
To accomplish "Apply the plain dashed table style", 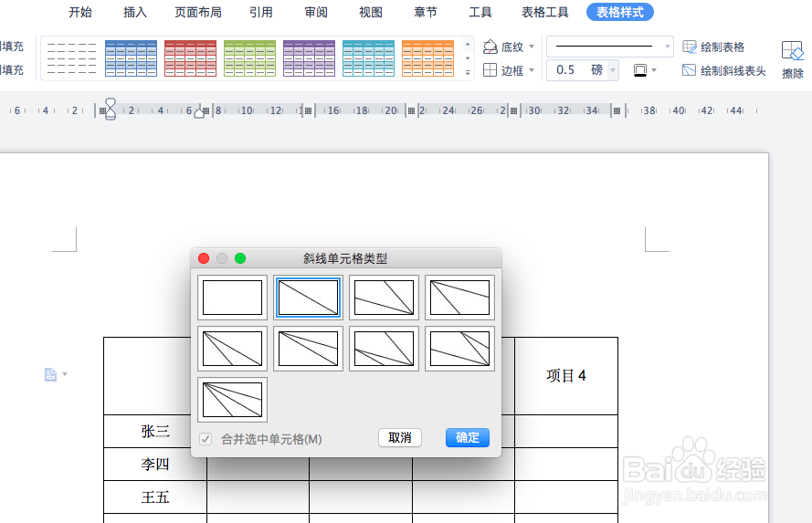I will tap(71, 58).
